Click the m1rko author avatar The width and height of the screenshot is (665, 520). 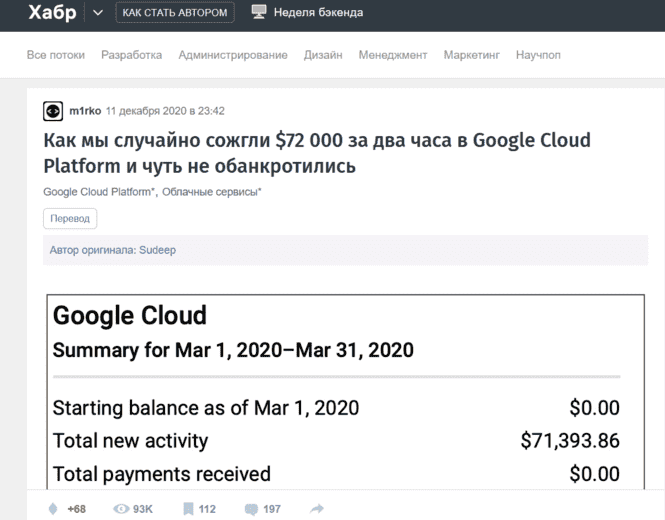[53, 111]
